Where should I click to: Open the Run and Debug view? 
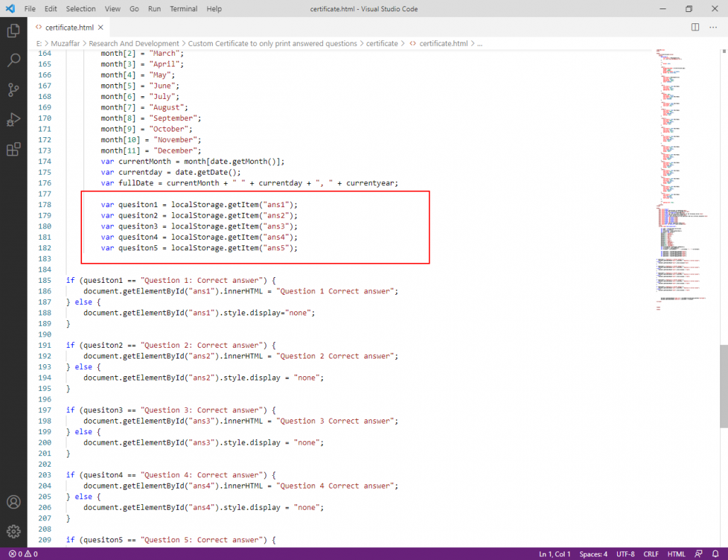(13, 119)
